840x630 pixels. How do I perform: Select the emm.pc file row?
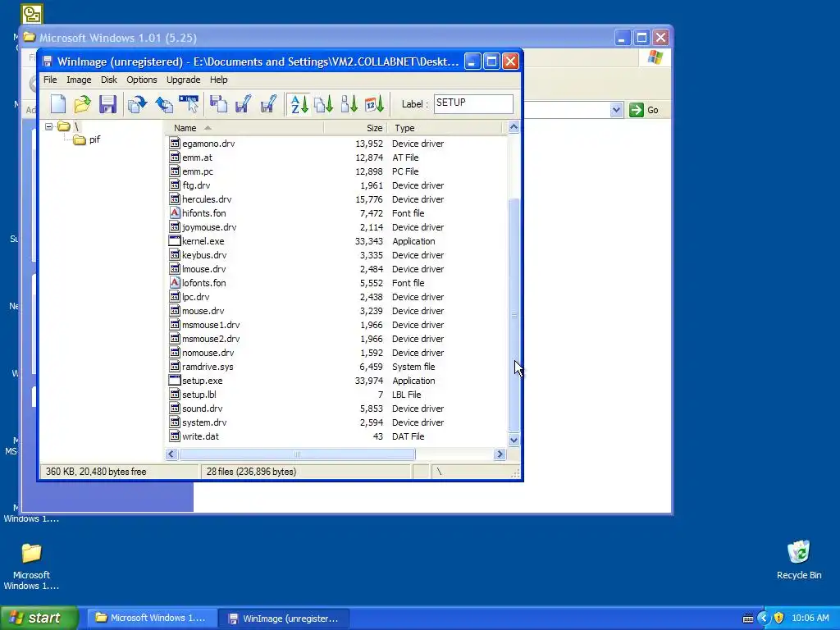click(x=336, y=171)
